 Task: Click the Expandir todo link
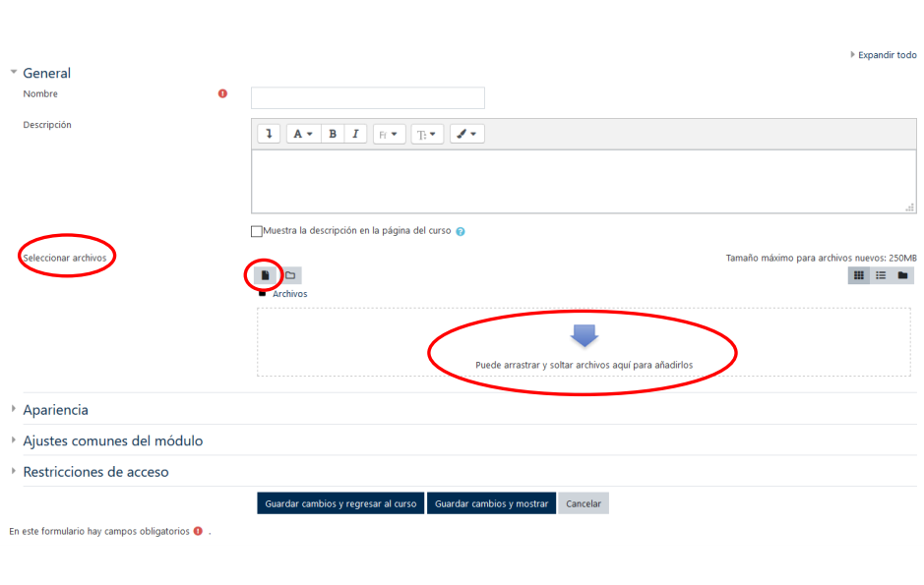click(x=886, y=55)
